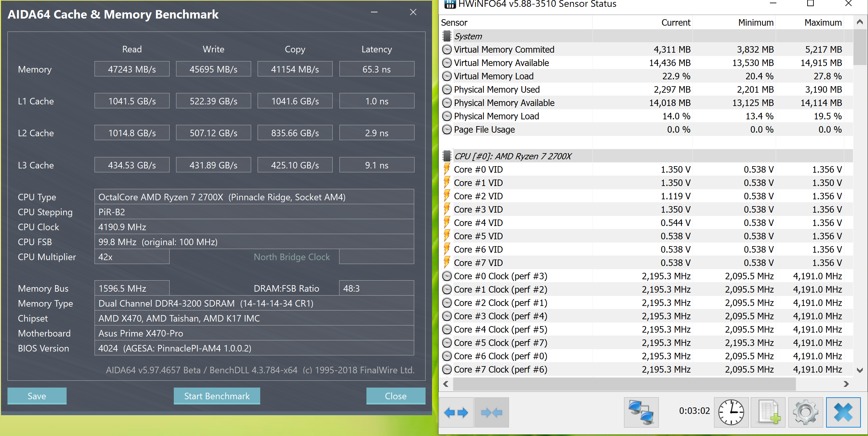Viewport: 868px width, 436px height.
Task: Click Memory Write value 45695 MB/s
Action: click(x=213, y=69)
